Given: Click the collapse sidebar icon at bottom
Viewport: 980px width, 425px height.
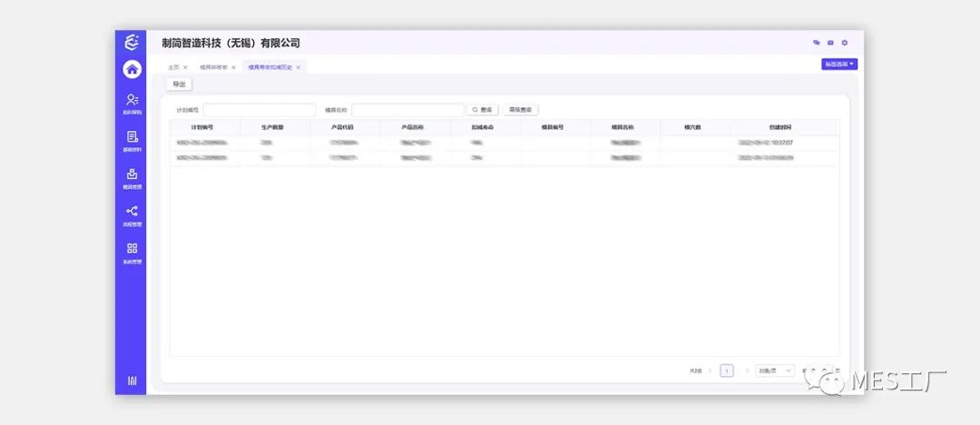Looking at the screenshot, I should point(132,381).
